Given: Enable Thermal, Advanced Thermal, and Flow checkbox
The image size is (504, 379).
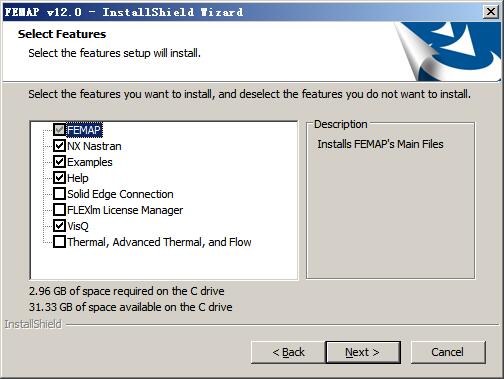Looking at the screenshot, I should [59, 241].
